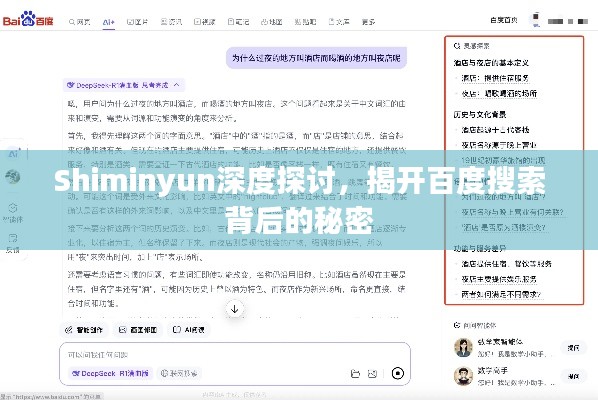Viewport: 598px width, 400px height.
Task: Open the 文库 library tab
Action: [x=339, y=22]
